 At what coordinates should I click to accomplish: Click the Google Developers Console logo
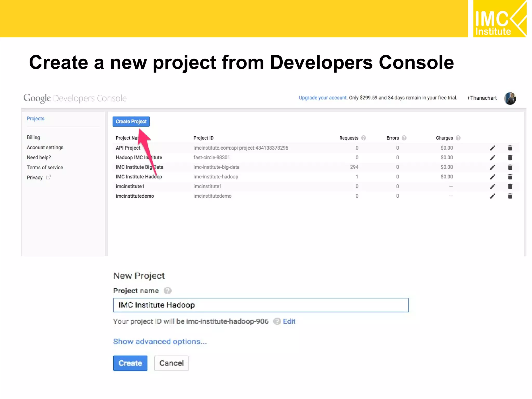75,98
